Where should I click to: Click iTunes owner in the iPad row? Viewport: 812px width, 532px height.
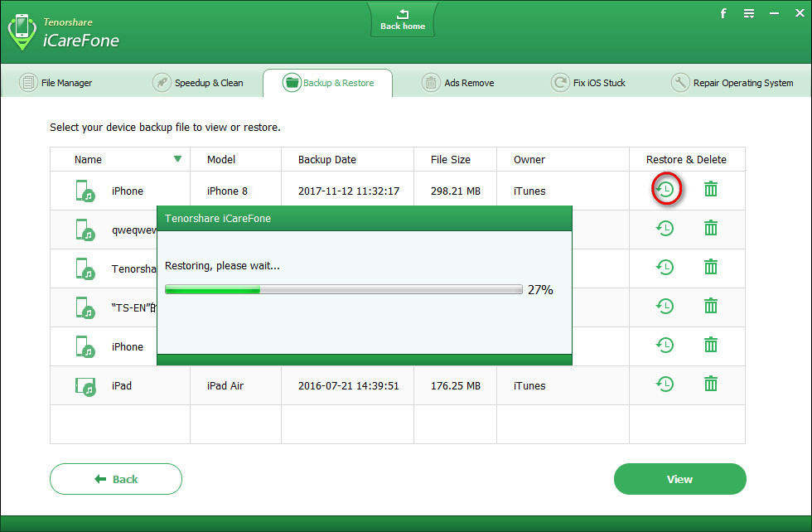click(x=529, y=386)
